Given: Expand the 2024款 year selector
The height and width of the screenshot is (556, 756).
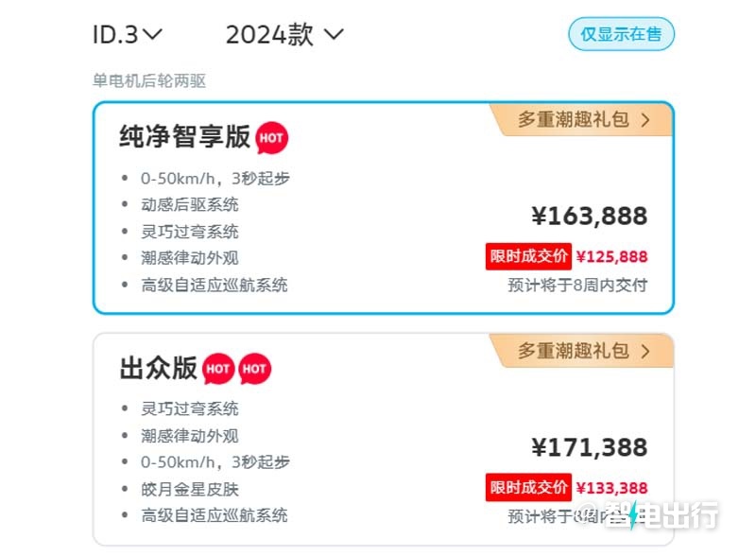Looking at the screenshot, I should (x=284, y=35).
